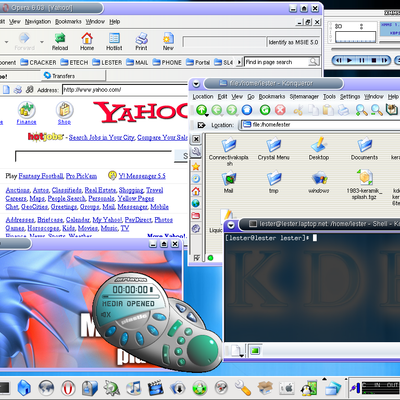This screenshot has width=400, height=400.
Task: Open the History clock in Konqueror sidebar
Action: 196,179
